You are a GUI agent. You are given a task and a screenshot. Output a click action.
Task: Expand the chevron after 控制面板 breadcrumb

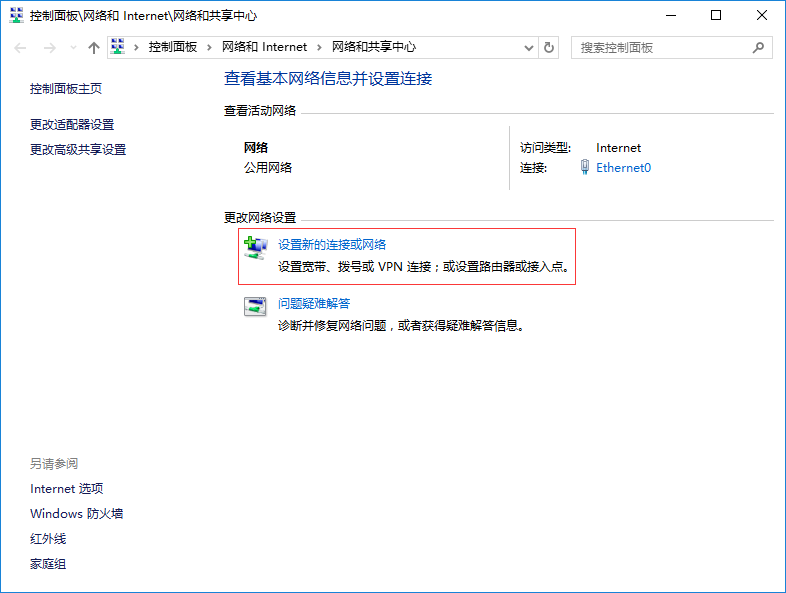pyautogui.click(x=209, y=47)
